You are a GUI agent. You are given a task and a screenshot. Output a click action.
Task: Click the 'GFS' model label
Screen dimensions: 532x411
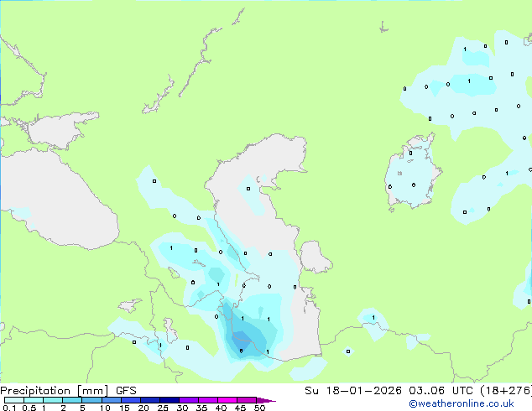pyautogui.click(x=126, y=391)
